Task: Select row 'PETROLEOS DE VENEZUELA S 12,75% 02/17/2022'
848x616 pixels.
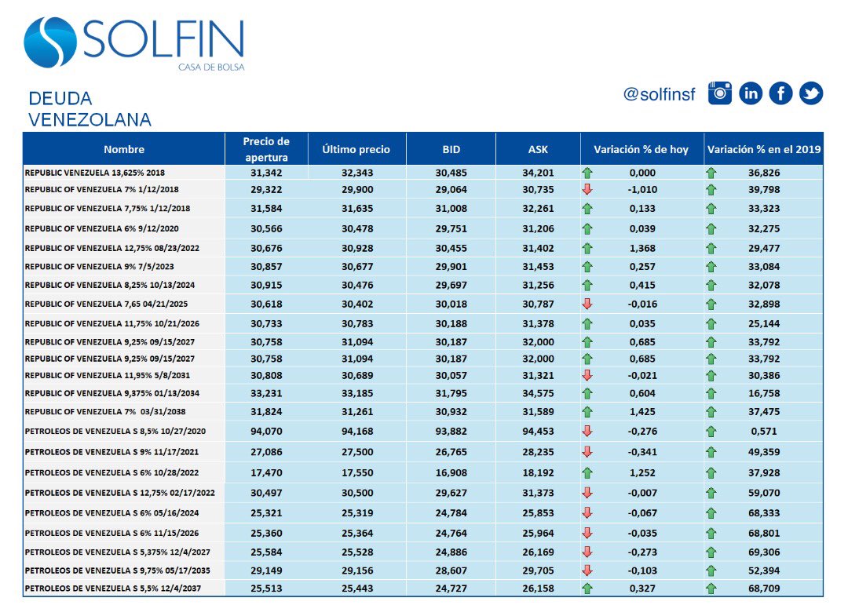Action: tap(423, 493)
